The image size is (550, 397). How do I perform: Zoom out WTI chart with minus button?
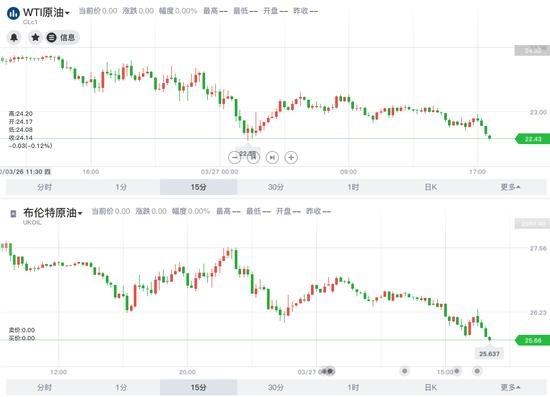click(234, 157)
